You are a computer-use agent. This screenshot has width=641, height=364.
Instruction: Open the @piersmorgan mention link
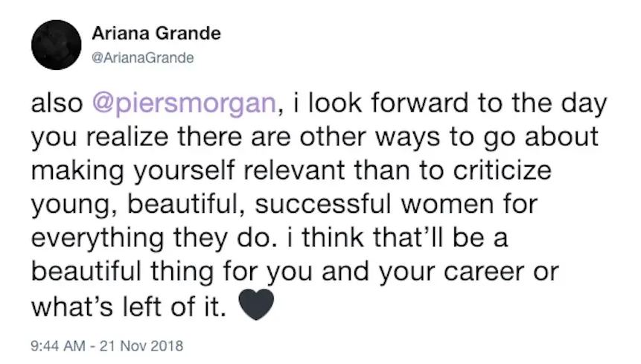[x=184, y=103]
